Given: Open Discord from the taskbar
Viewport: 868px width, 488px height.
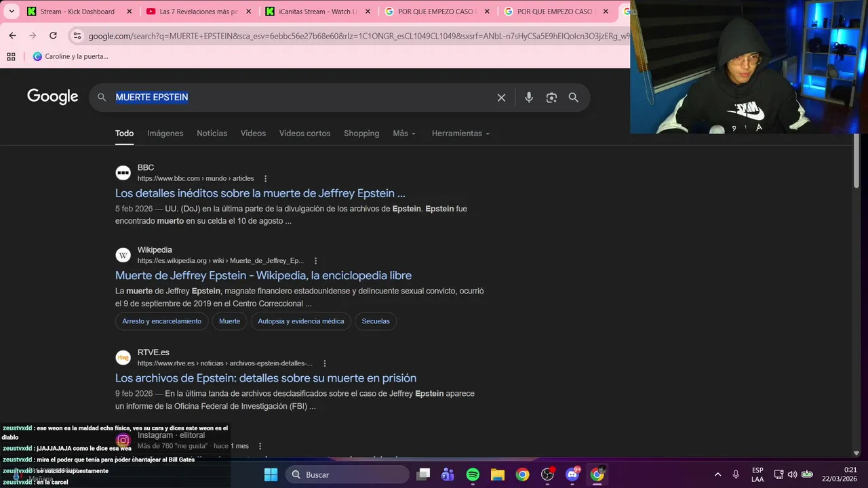Looking at the screenshot, I should tap(572, 474).
